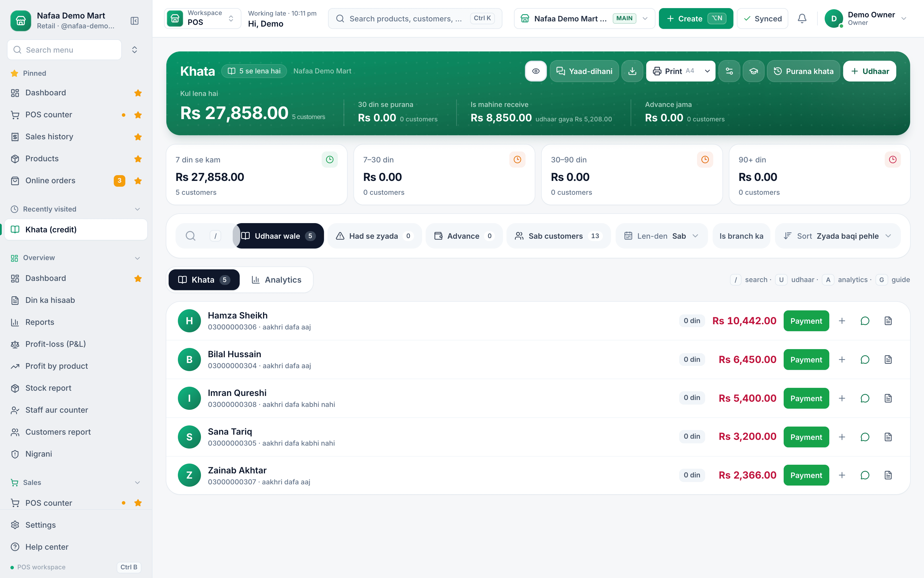Open statement document for Imran Qureshi
924x578 pixels.
pyautogui.click(x=888, y=398)
